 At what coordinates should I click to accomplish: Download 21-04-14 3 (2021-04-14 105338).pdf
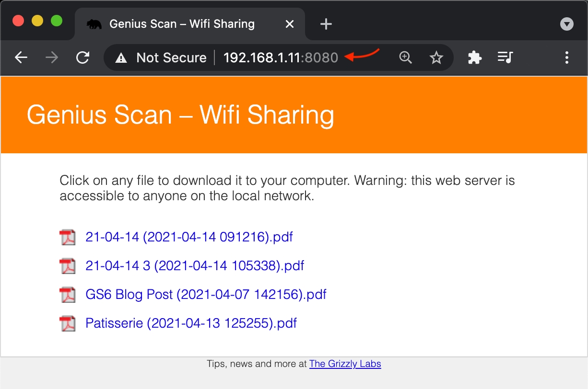pos(195,265)
